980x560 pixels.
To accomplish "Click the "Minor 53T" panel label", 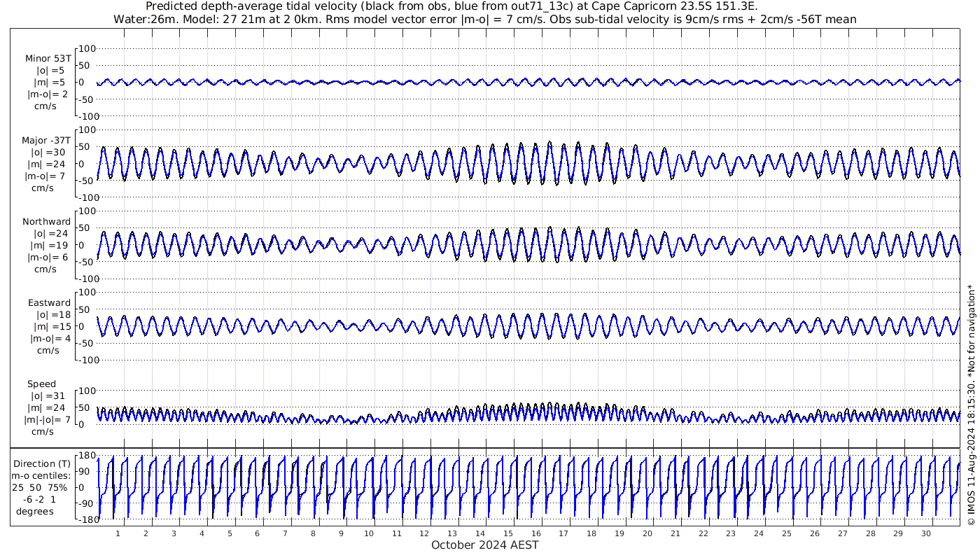I will pyautogui.click(x=48, y=59).
